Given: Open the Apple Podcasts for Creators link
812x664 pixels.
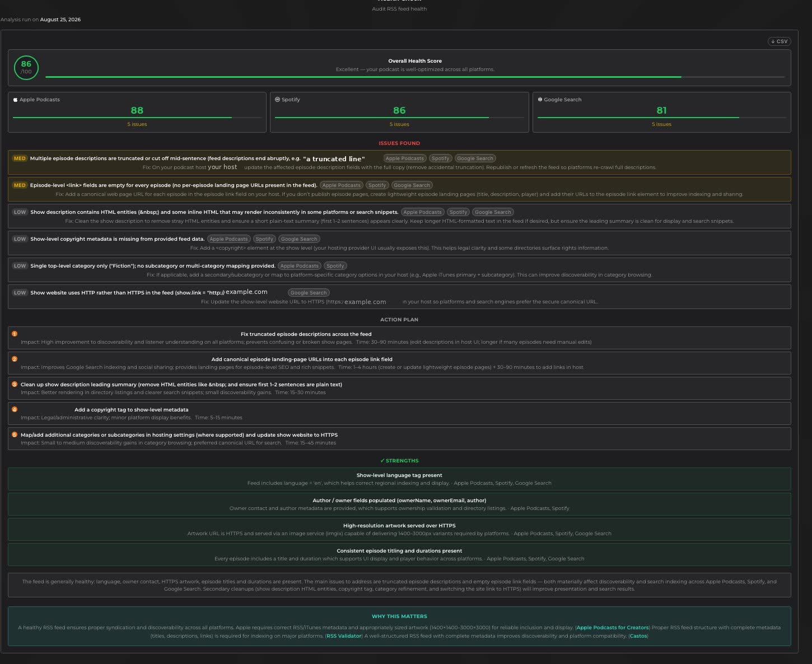Looking at the screenshot, I should pyautogui.click(x=613, y=628).
